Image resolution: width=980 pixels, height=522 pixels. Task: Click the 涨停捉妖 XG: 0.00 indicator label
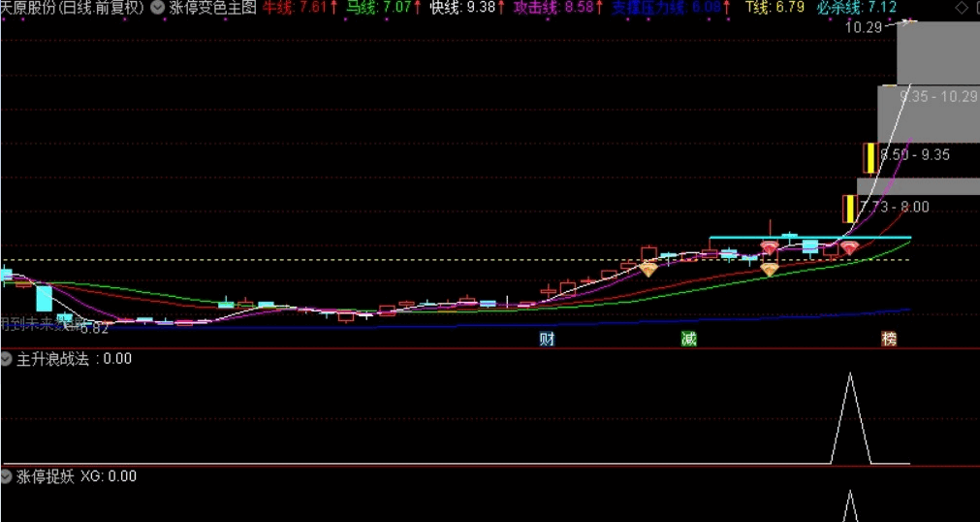pos(77,477)
